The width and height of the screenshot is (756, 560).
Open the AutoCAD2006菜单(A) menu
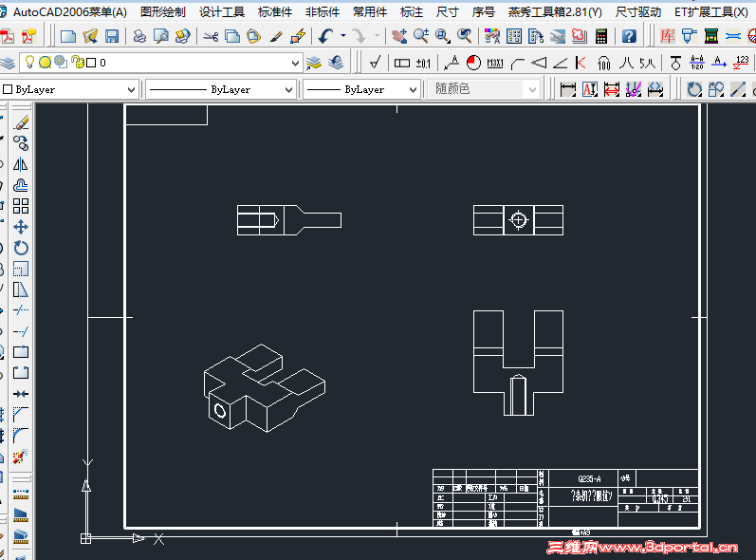(70, 12)
